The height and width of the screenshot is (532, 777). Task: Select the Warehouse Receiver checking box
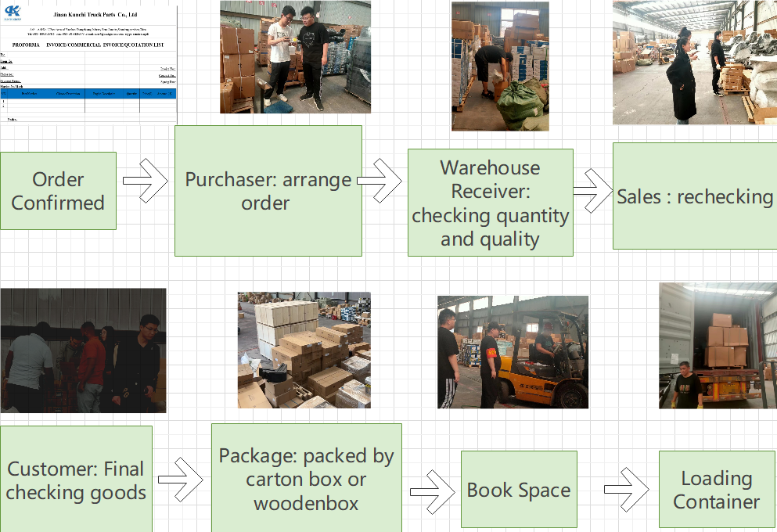pos(490,203)
